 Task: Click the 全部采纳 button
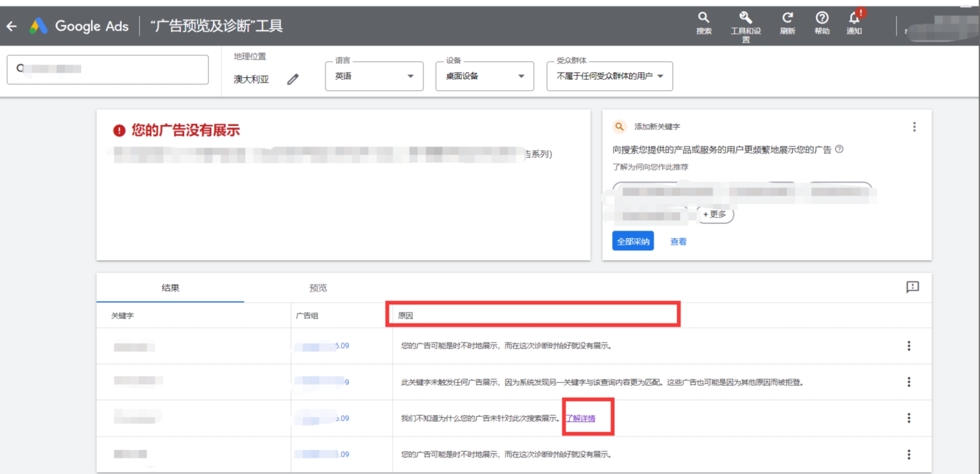pyautogui.click(x=633, y=241)
